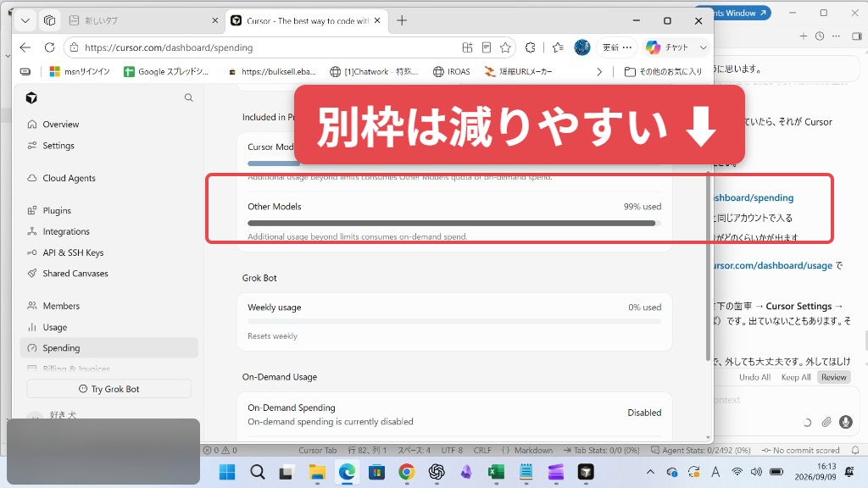
Task: Expand the hidden bookmarks chevron
Action: click(x=599, y=71)
